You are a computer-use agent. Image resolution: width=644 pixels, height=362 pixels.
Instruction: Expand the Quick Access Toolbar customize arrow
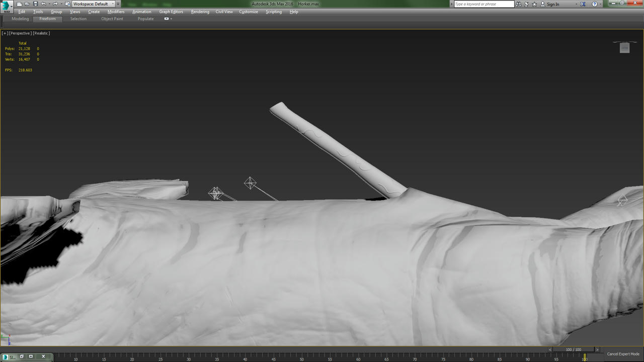118,4
